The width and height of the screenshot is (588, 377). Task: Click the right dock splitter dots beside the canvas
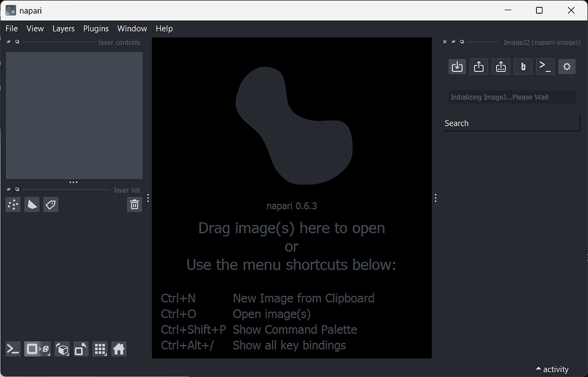(x=435, y=198)
